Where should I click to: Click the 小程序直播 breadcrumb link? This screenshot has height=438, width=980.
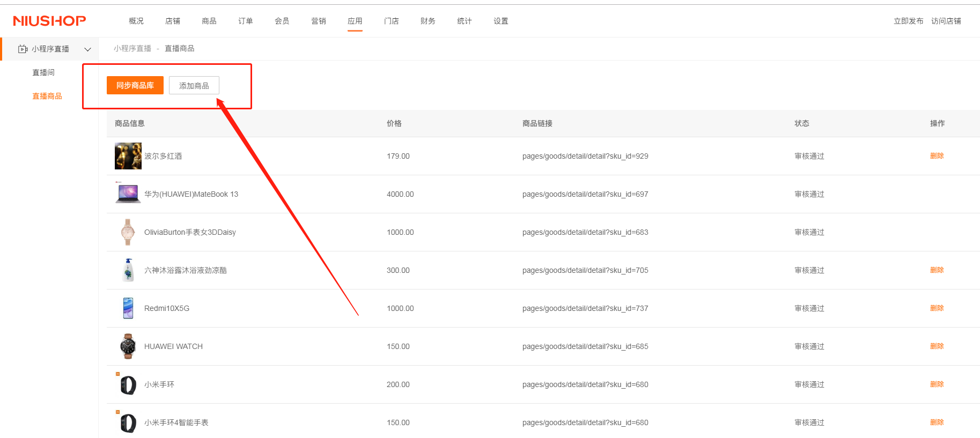pos(132,48)
